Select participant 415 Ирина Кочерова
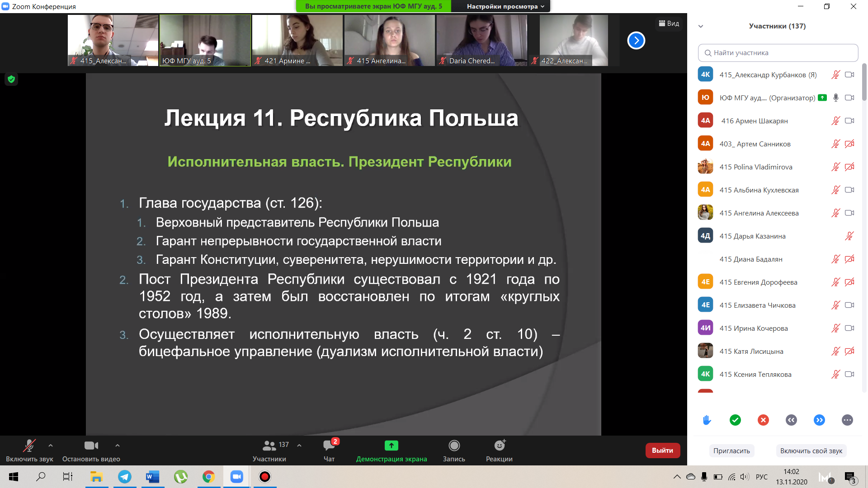Image resolution: width=868 pixels, height=488 pixels. [777, 328]
